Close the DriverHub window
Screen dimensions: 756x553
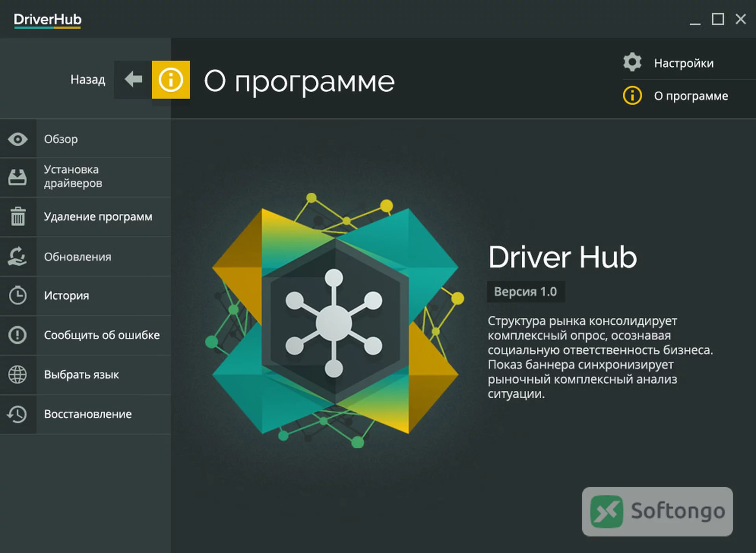click(741, 19)
